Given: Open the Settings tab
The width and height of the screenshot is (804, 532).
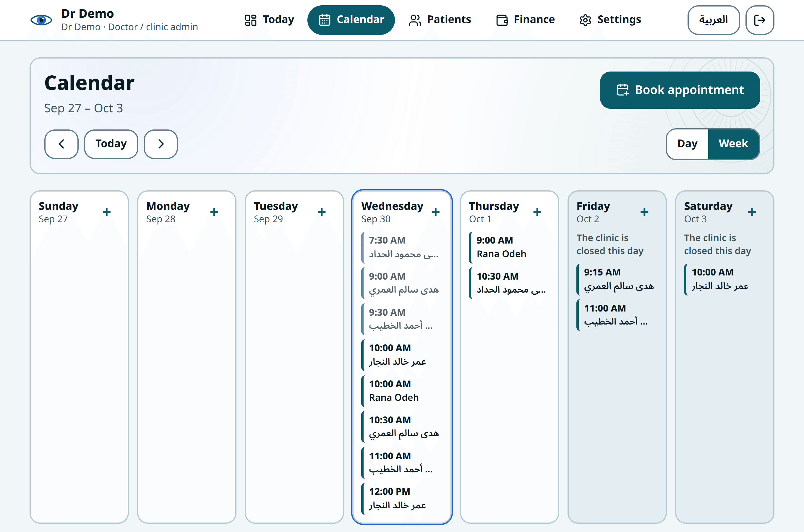Looking at the screenshot, I should coord(610,20).
